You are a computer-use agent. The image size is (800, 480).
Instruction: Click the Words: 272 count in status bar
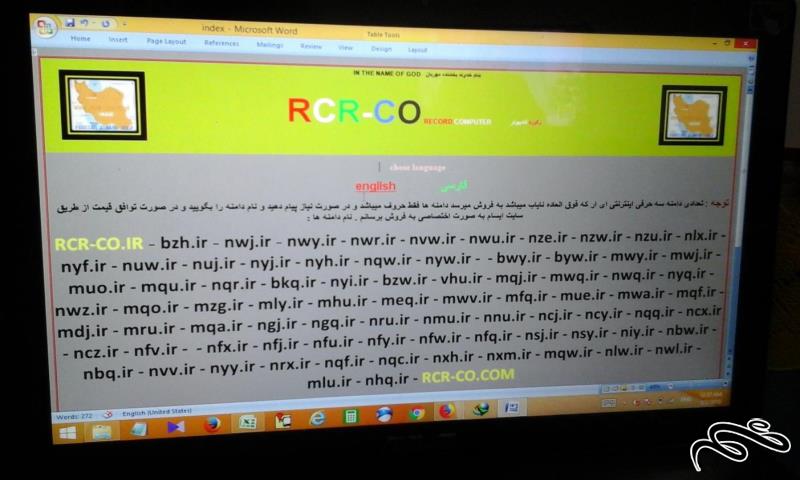click(75, 415)
